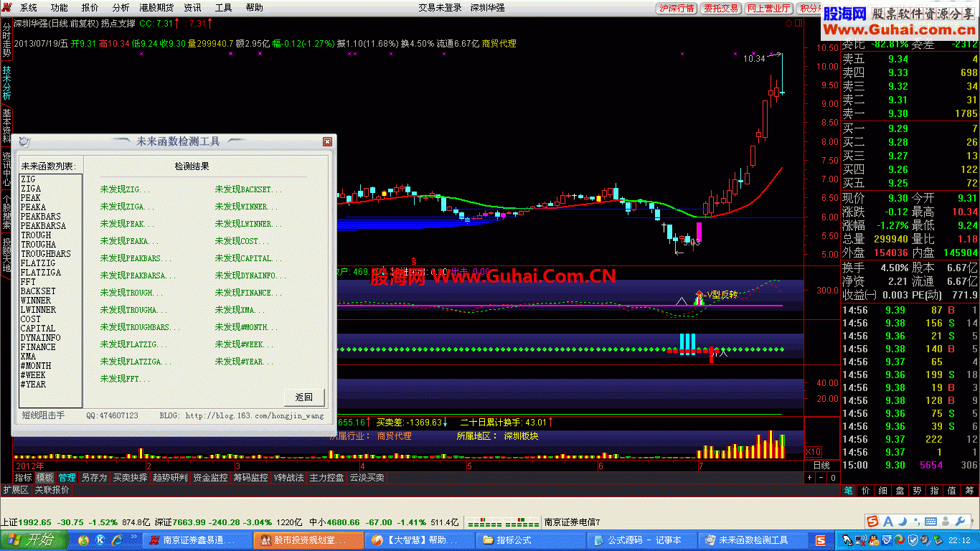This screenshot has width=980, height=551.
Task: Click the 0 reset button under chart
Action: [x=833, y=477]
